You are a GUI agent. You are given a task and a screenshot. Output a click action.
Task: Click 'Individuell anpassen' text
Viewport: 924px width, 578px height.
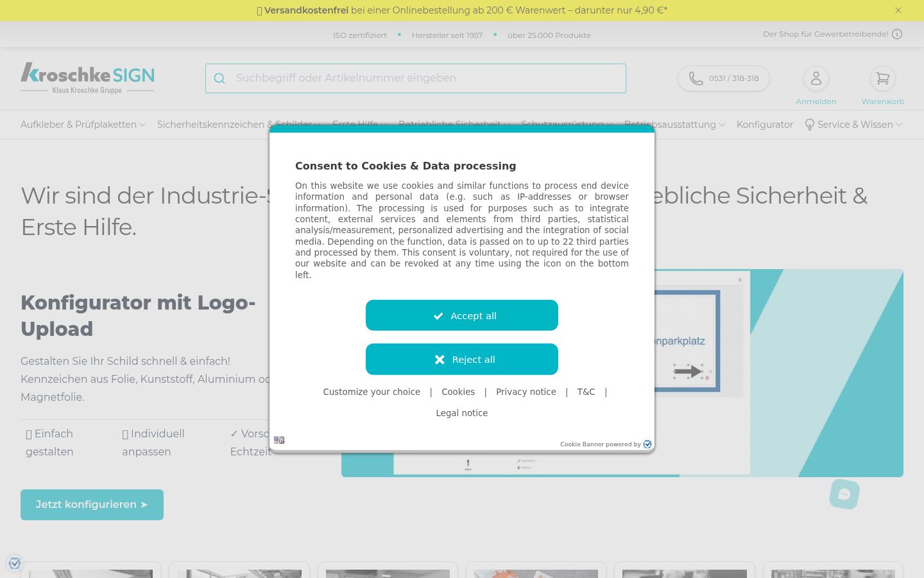point(153,442)
